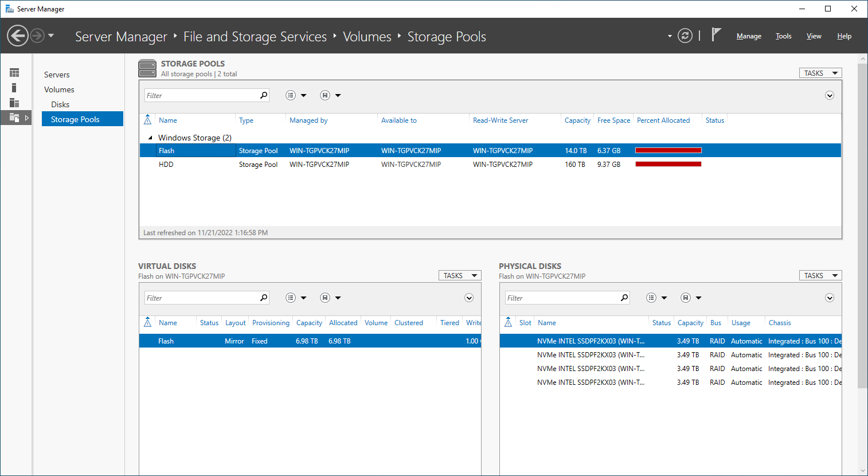The image size is (868, 476).
Task: Click storage pool icon beside STORAGE POOLS title
Action: (x=147, y=68)
